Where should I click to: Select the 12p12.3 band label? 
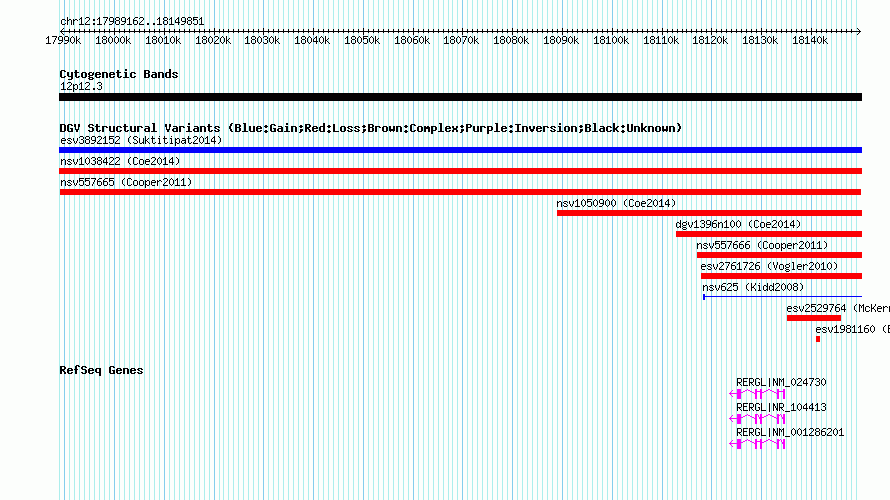pos(81,86)
